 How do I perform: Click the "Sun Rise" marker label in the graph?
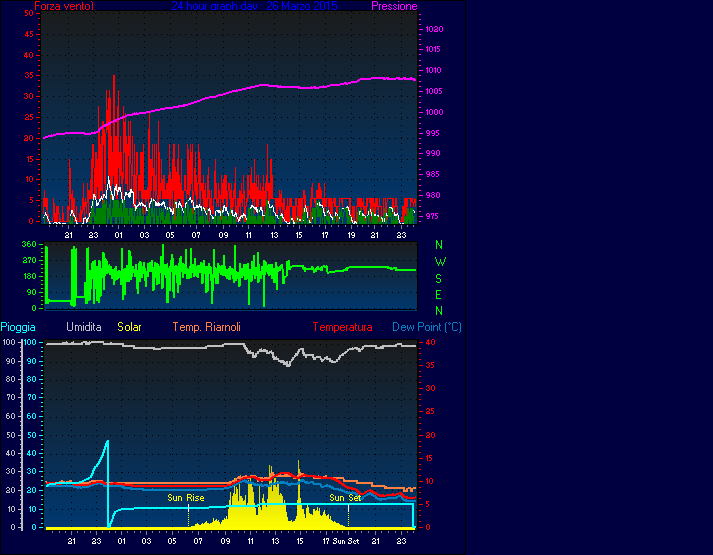click(x=186, y=498)
